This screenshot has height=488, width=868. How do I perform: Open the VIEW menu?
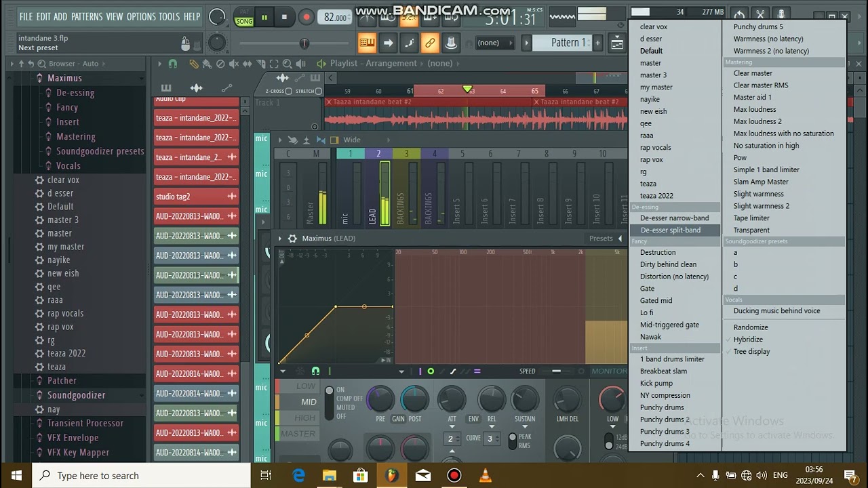click(115, 16)
